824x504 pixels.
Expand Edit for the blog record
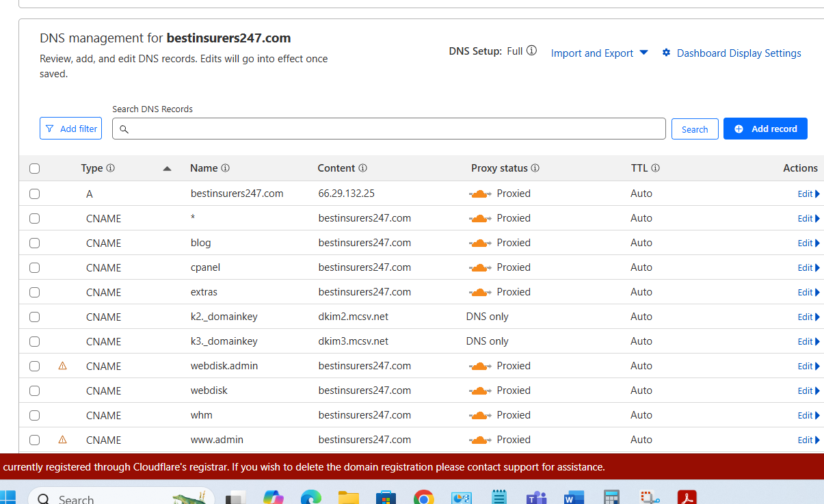808,243
